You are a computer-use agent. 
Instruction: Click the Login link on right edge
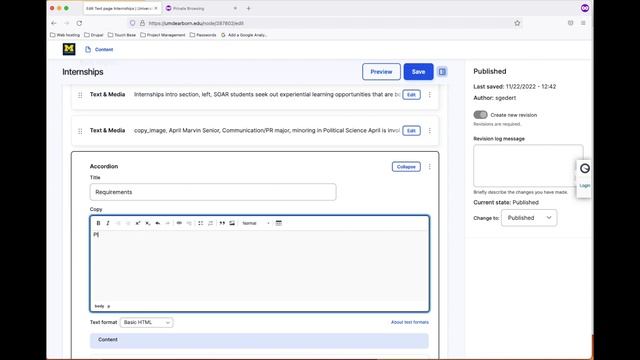click(585, 186)
